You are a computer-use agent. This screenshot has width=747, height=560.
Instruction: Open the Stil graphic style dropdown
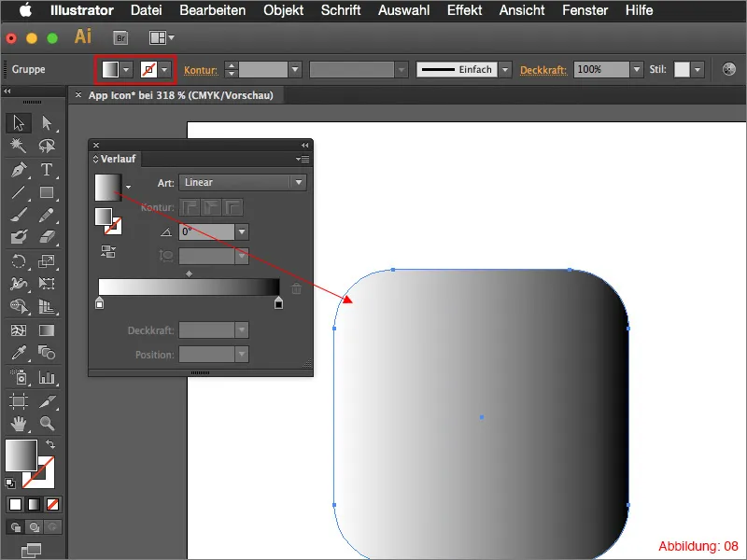coord(698,69)
